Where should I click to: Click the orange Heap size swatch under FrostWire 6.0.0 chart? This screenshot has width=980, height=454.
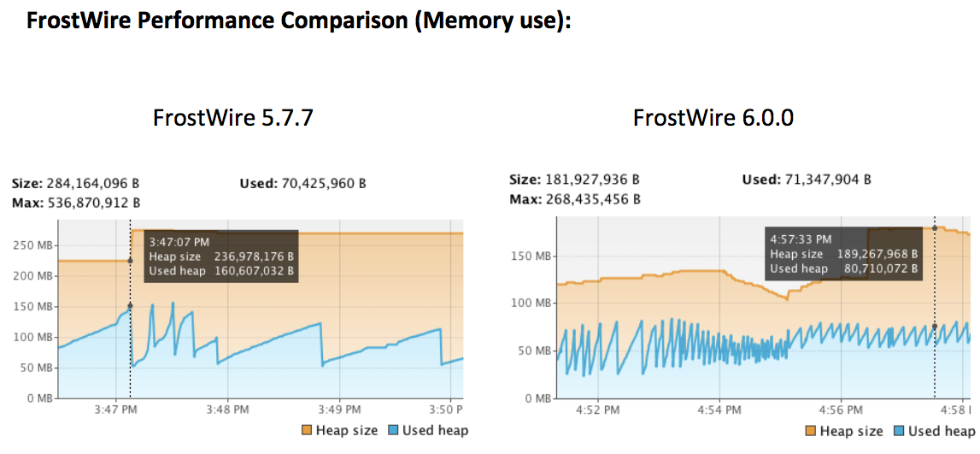click(811, 431)
